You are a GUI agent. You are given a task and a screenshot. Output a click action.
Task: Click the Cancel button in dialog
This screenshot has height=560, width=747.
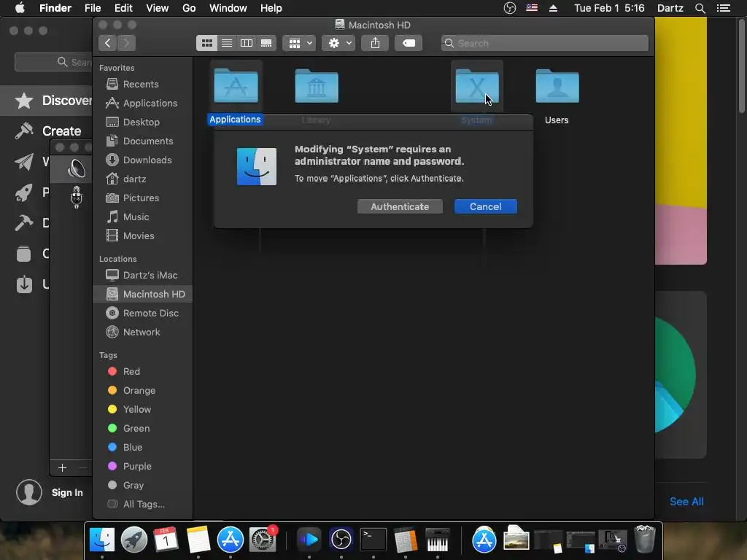pos(485,206)
